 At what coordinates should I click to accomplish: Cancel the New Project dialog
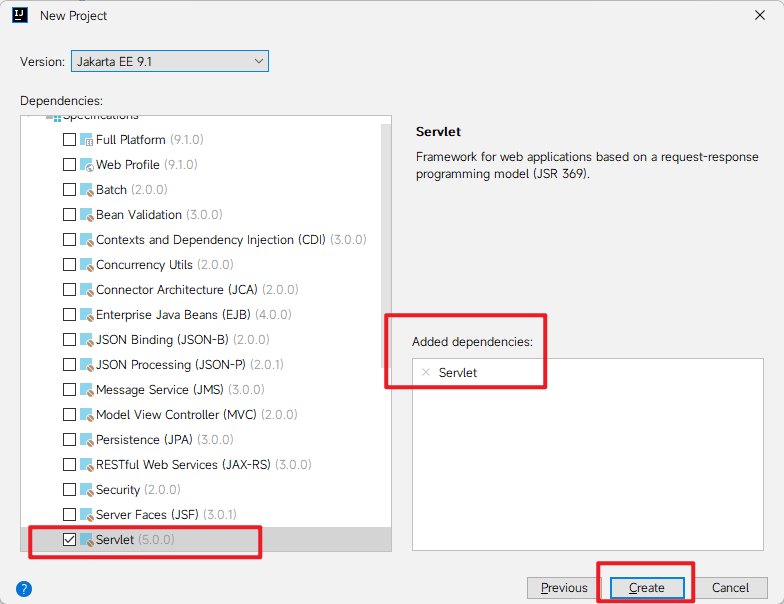731,588
